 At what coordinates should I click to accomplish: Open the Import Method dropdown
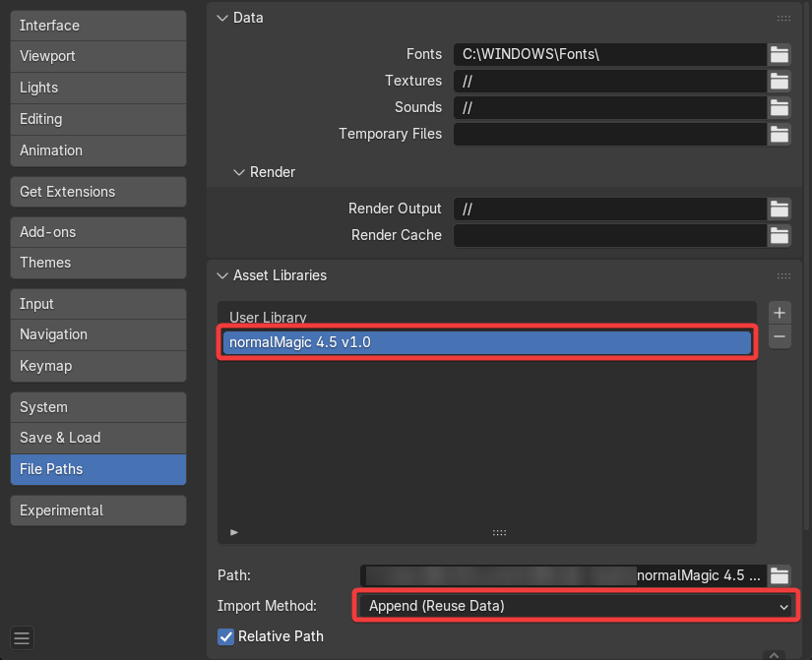(577, 606)
